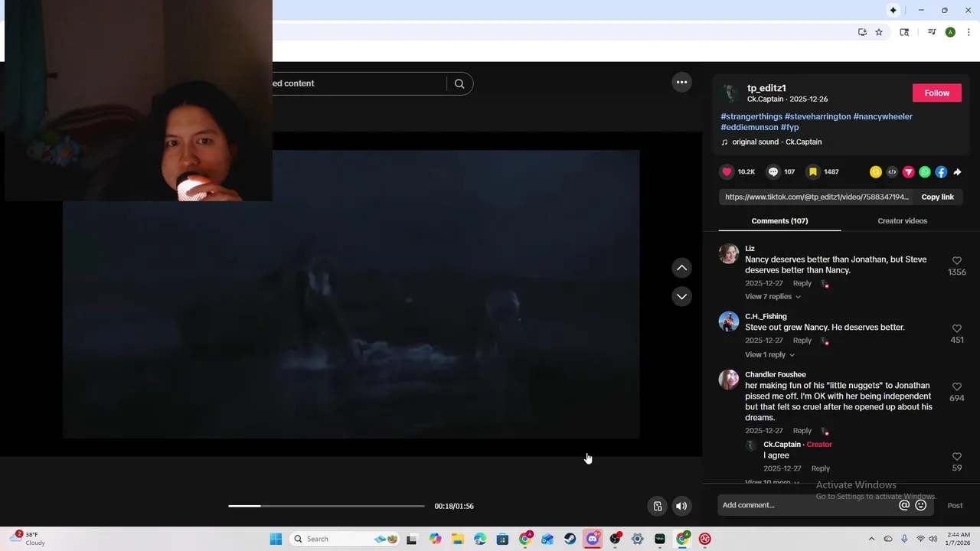Toggle the yellow bookmark favorite icon
Image resolution: width=980 pixels, height=551 pixels.
pyautogui.click(x=813, y=172)
